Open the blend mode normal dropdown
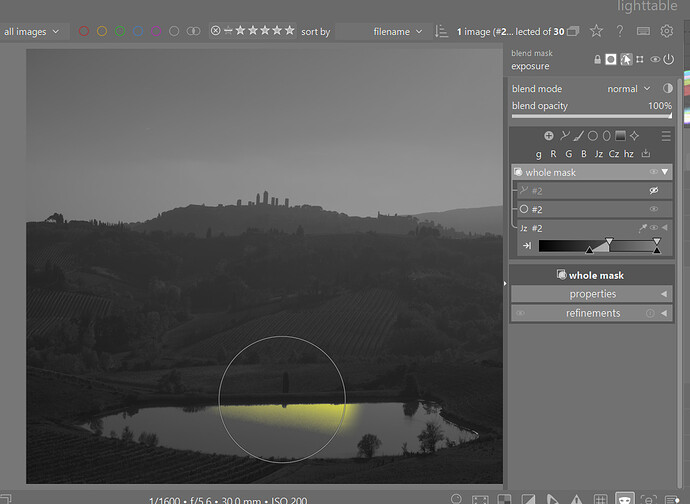690x504 pixels. tap(629, 89)
